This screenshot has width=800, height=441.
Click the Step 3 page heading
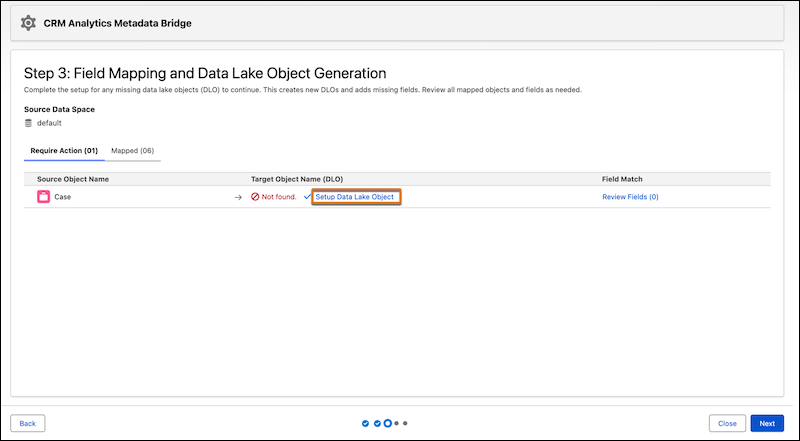[205, 74]
